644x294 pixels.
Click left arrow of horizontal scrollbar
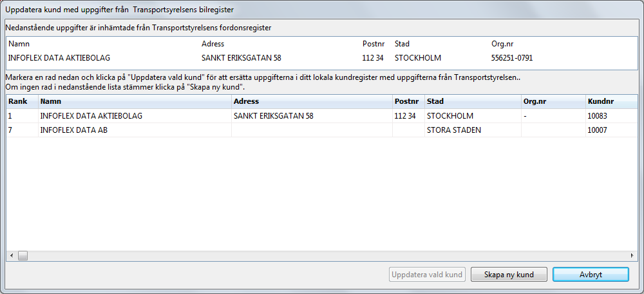[x=12, y=256]
